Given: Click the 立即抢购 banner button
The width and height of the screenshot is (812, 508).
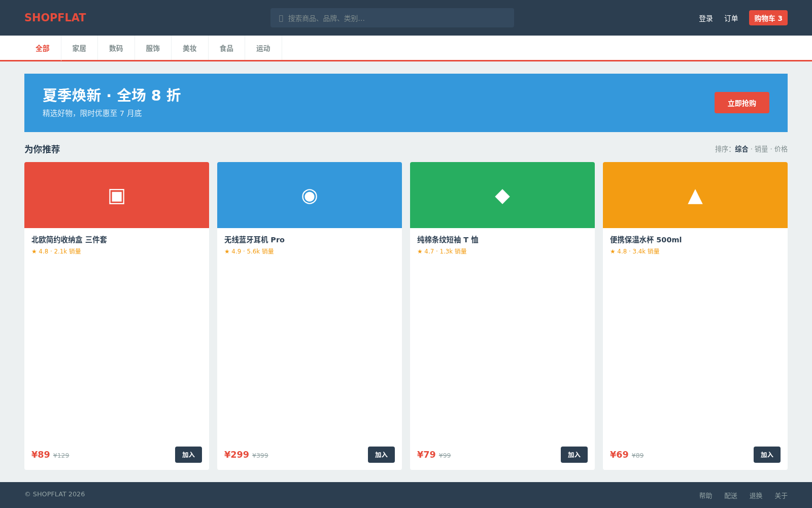Looking at the screenshot, I should click(x=742, y=103).
